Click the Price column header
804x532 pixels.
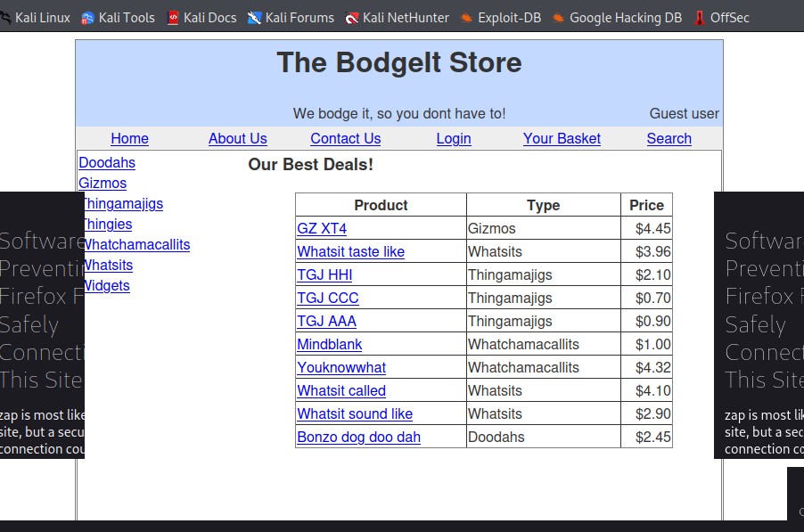(646, 205)
